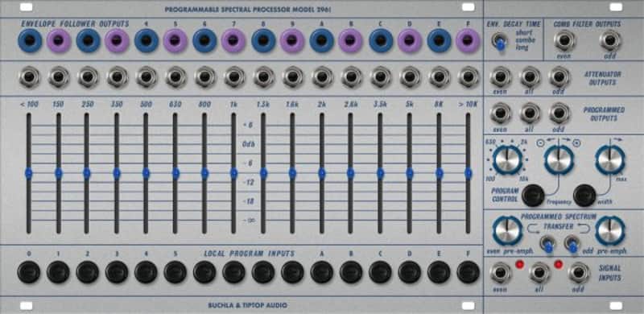
Task: Select envelope follower output jack 8
Action: 263,40
